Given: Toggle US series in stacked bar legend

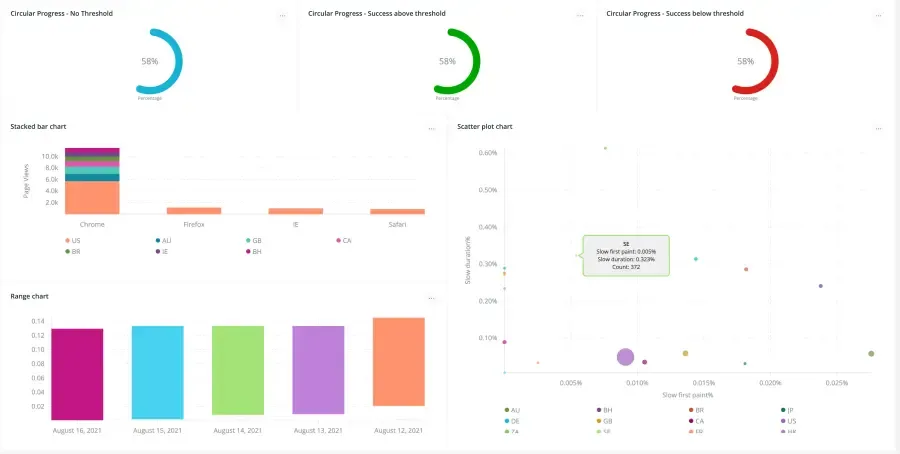Looking at the screenshot, I should tap(73, 240).
